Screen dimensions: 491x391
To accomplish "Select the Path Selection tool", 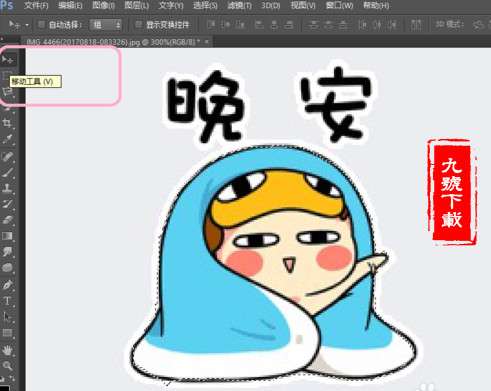I will pyautogui.click(x=7, y=317).
